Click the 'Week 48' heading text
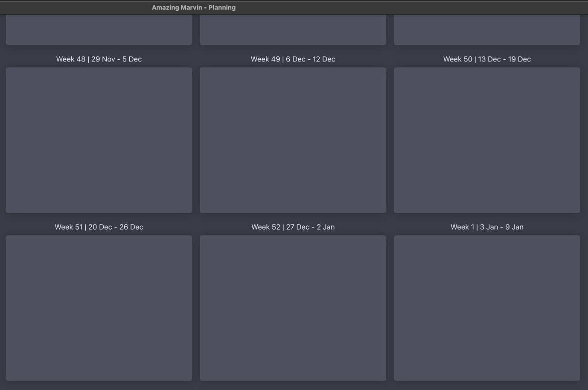The height and width of the screenshot is (390, 588). (71, 59)
